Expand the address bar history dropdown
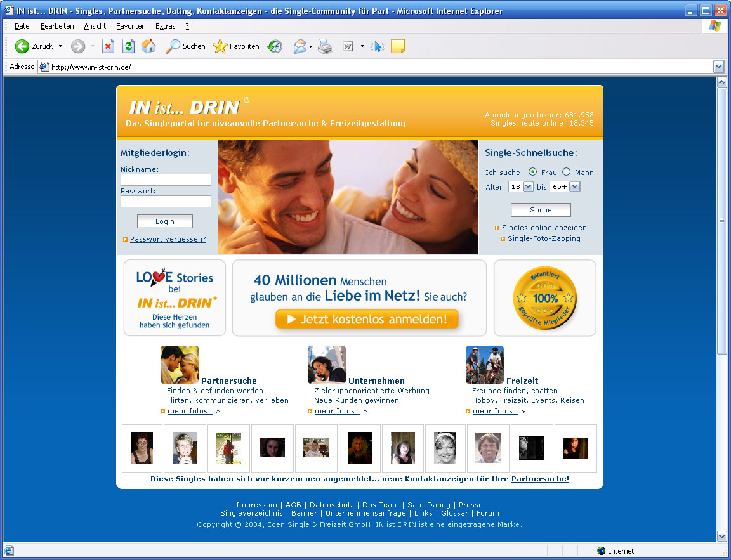 [x=718, y=67]
